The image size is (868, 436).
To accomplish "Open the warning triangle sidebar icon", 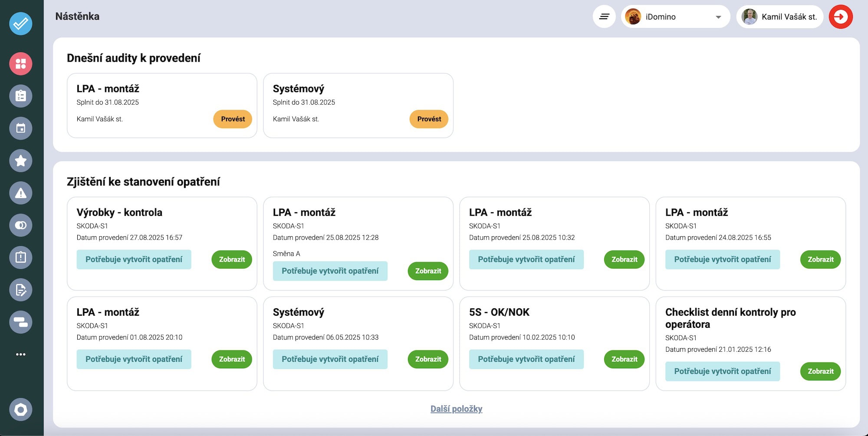I will [20, 193].
